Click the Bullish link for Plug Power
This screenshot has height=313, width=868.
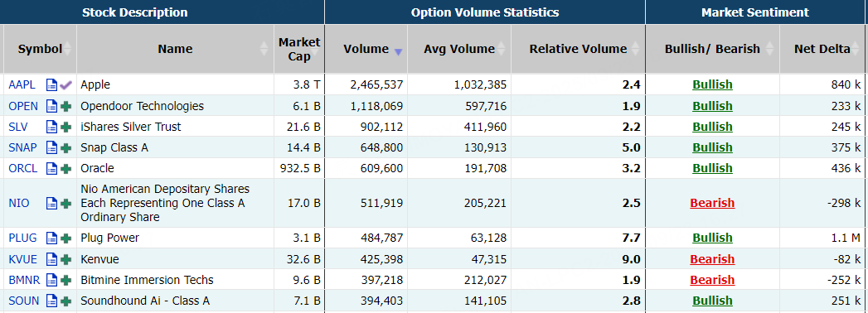(x=712, y=238)
